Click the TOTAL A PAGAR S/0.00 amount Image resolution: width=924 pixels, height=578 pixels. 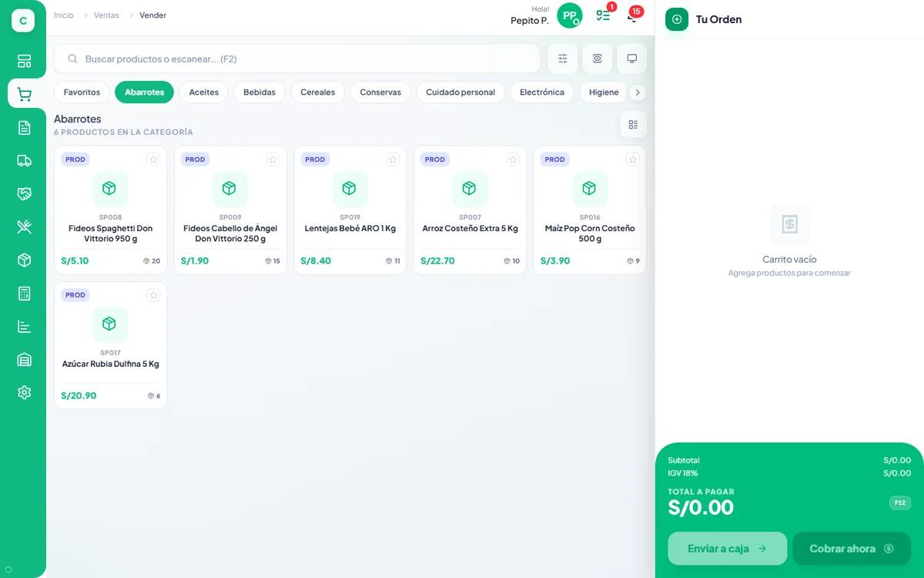click(701, 508)
